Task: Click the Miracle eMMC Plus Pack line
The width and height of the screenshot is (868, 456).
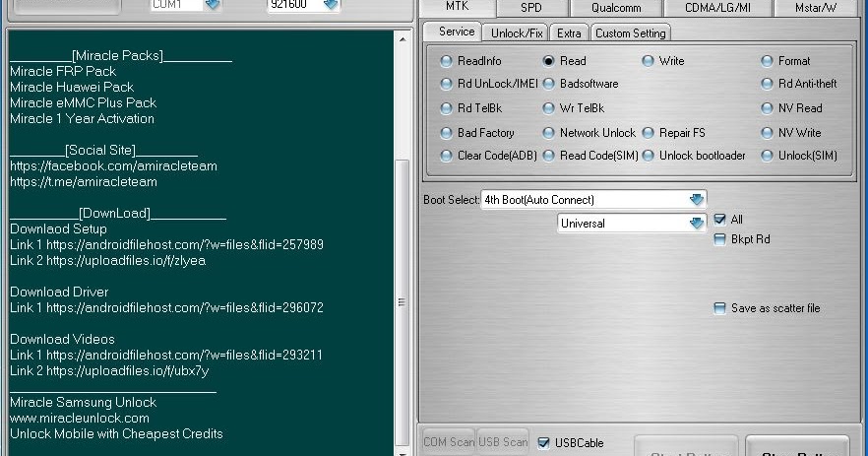Action: (83, 103)
